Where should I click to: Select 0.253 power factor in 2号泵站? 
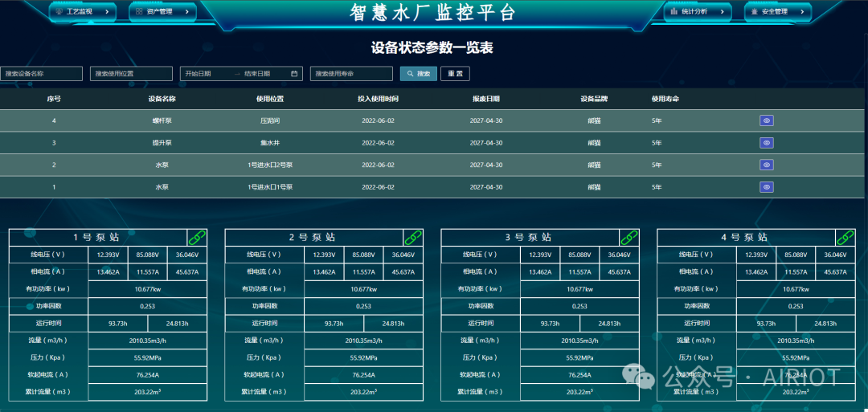click(364, 306)
